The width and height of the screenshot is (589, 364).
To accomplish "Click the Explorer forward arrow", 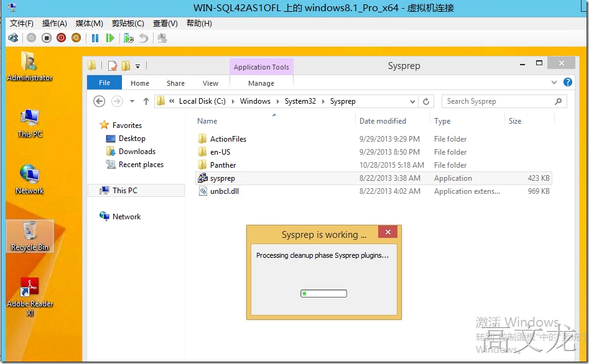I will [x=117, y=101].
